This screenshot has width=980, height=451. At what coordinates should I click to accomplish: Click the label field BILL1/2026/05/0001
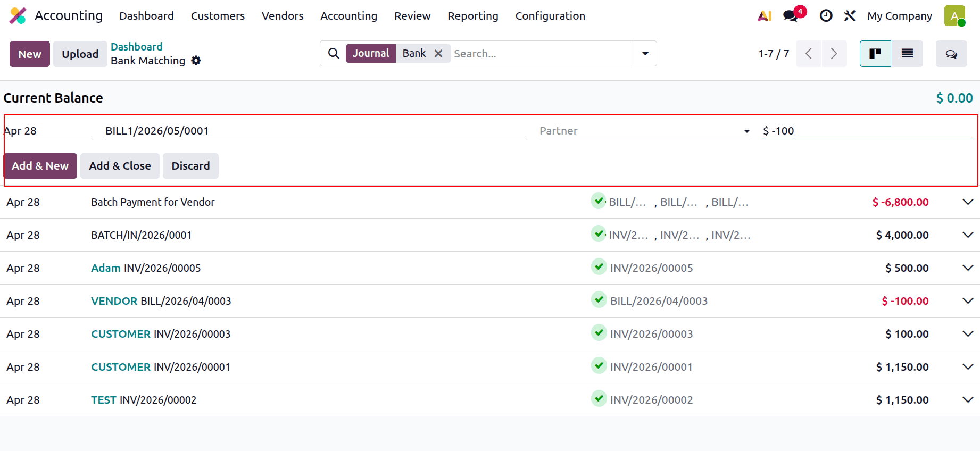click(x=316, y=131)
